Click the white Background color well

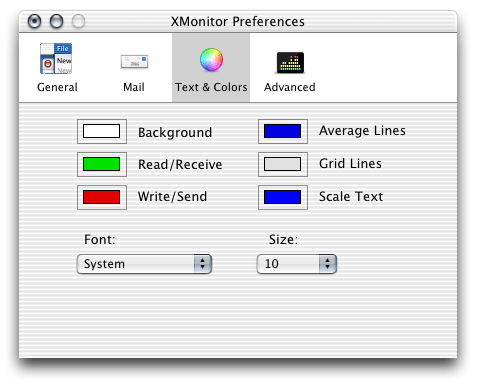102,131
